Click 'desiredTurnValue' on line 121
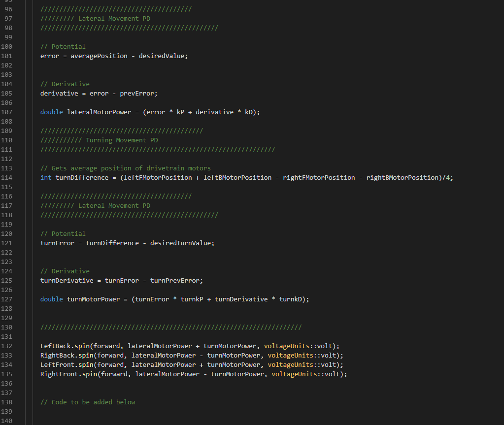 (180, 243)
